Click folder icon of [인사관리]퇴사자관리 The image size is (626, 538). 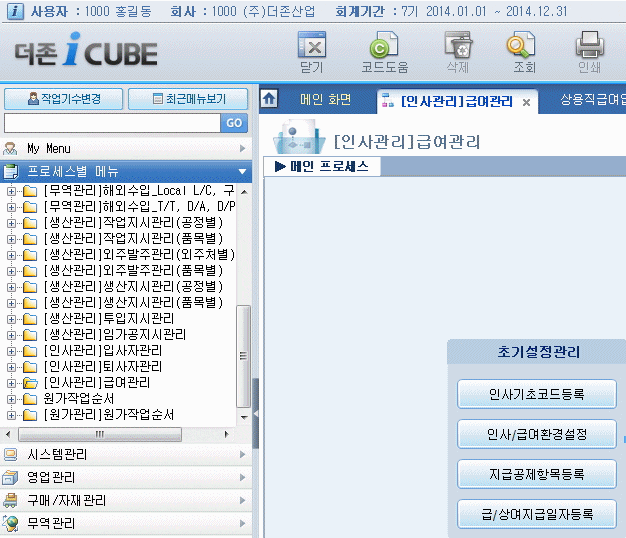30,367
